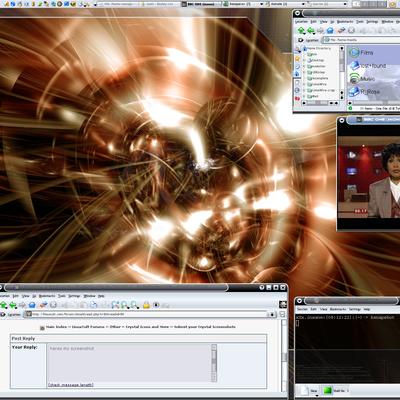Image resolution: width=400 pixels, height=400 pixels.
Task: Click the BBC ONE task in the top taskbar
Action: pyautogui.click(x=201, y=4)
